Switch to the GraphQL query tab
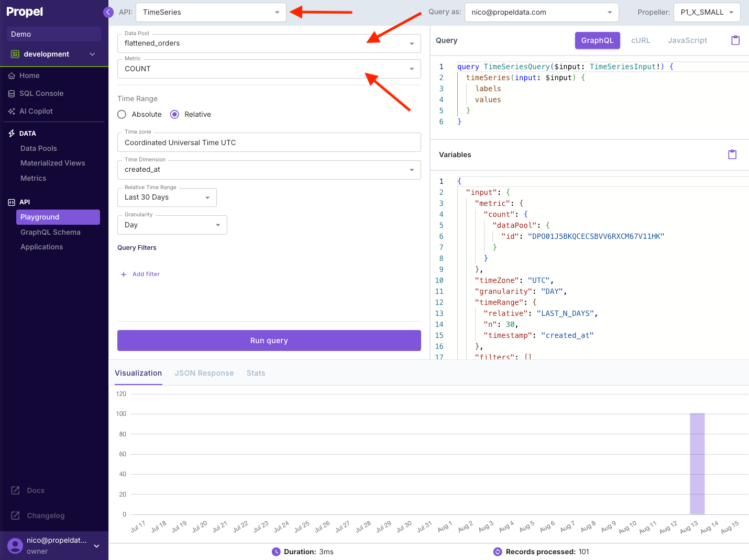 (598, 40)
